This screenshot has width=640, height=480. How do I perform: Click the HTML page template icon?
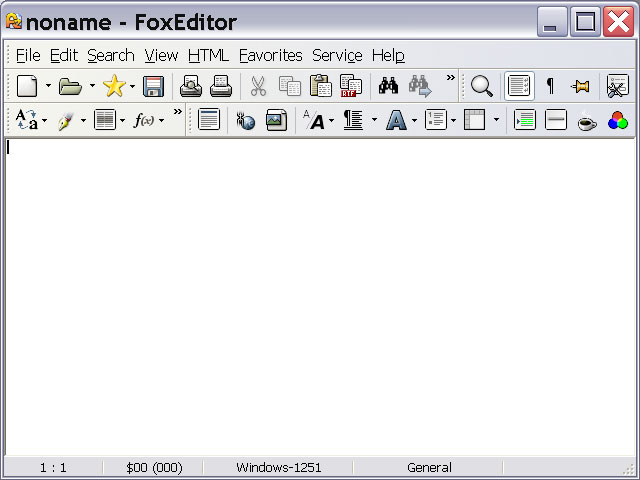click(209, 120)
